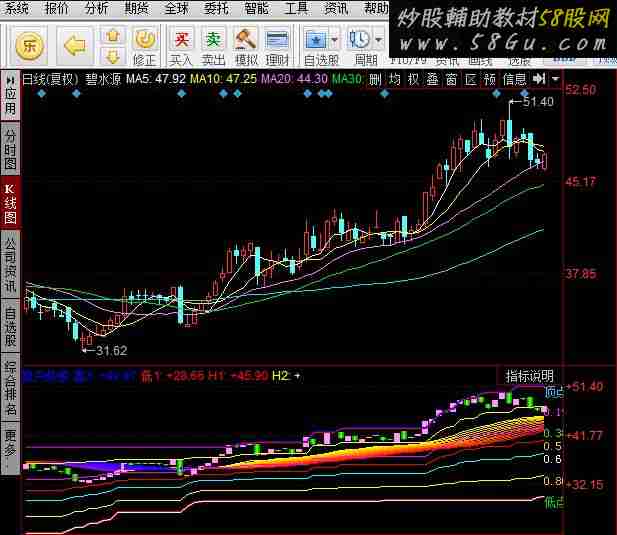Switch to the 公司资讯 sidebar tab
617x535 pixels.
click(11, 264)
